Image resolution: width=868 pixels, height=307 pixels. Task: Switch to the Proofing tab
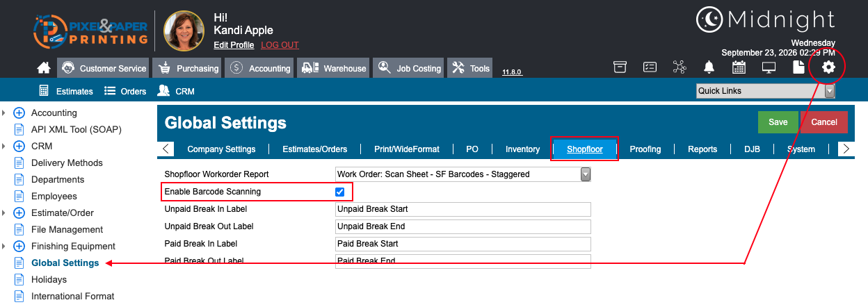(x=645, y=149)
